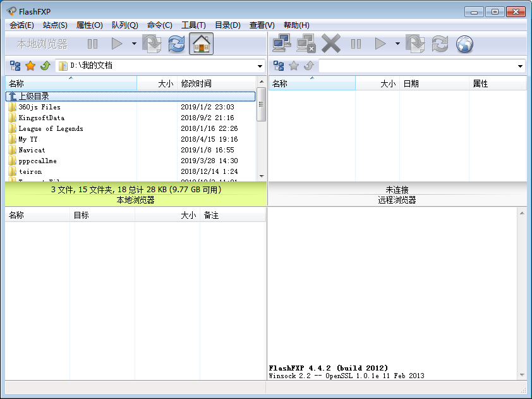Select the 上级目录 parent directory row

point(131,97)
